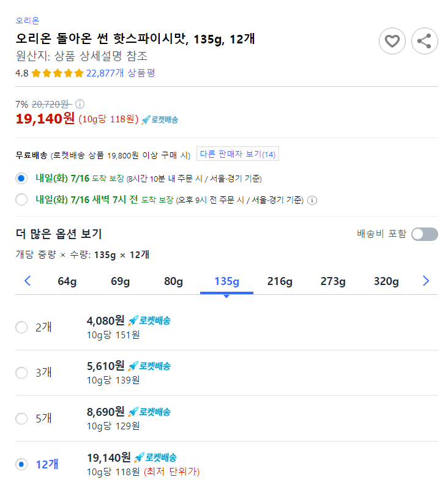Switch to the 80g weight tab
Image resolution: width=448 pixels, height=496 pixels.
[x=173, y=281]
